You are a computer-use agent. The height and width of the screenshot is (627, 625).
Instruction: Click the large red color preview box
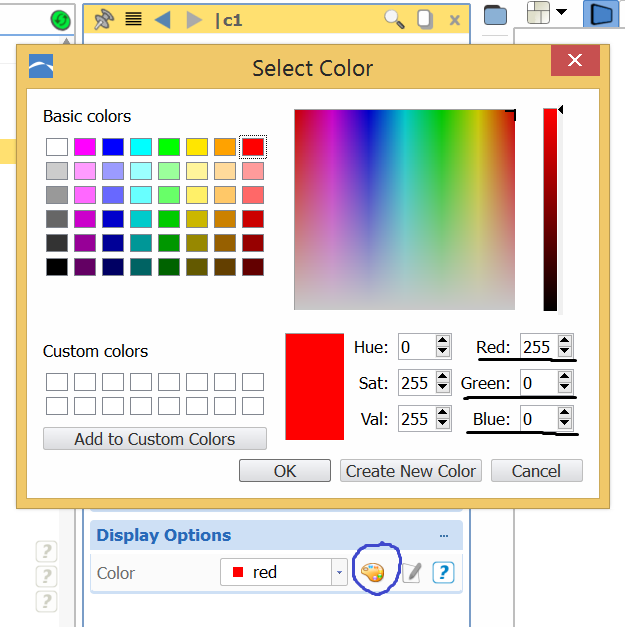[315, 387]
